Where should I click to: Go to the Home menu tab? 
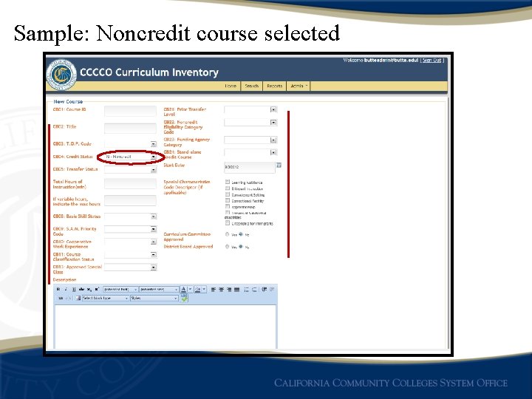pyautogui.click(x=231, y=86)
